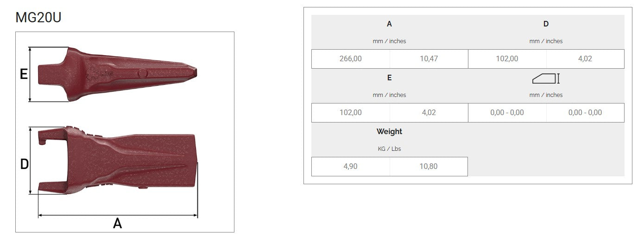Click the bottom tooth top-view image
The height and width of the screenshot is (239, 644).
point(118,160)
